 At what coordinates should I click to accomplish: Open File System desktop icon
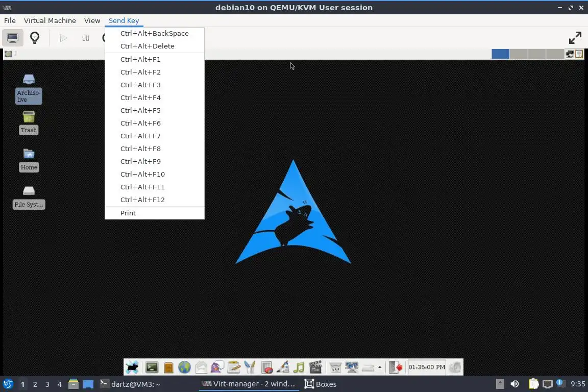pos(29,198)
